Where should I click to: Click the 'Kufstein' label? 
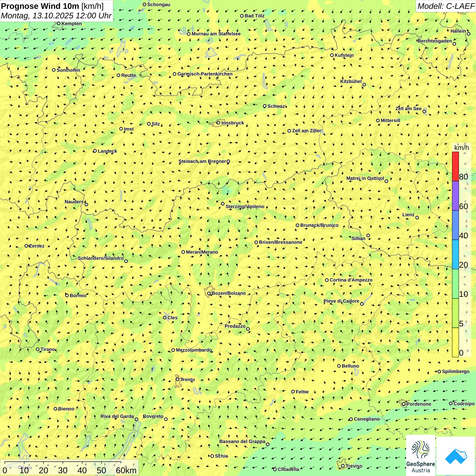click(344, 55)
